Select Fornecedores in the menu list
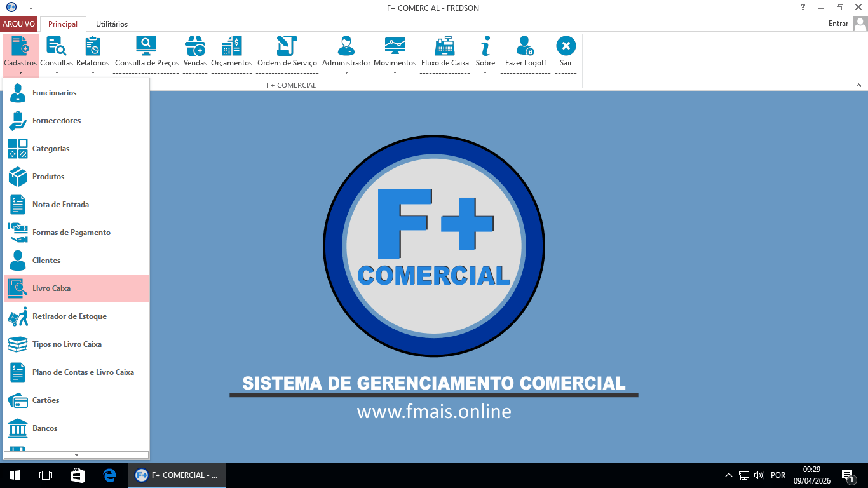The image size is (868, 488). [56, 121]
